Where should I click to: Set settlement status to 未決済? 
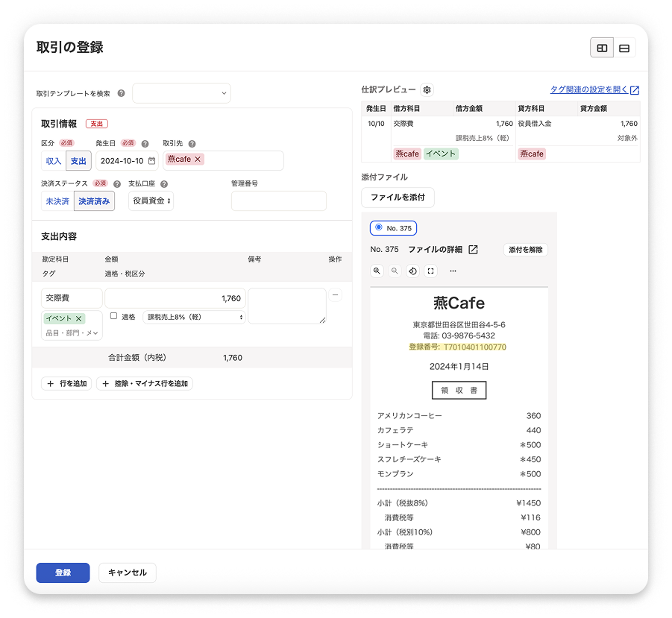pyautogui.click(x=57, y=201)
